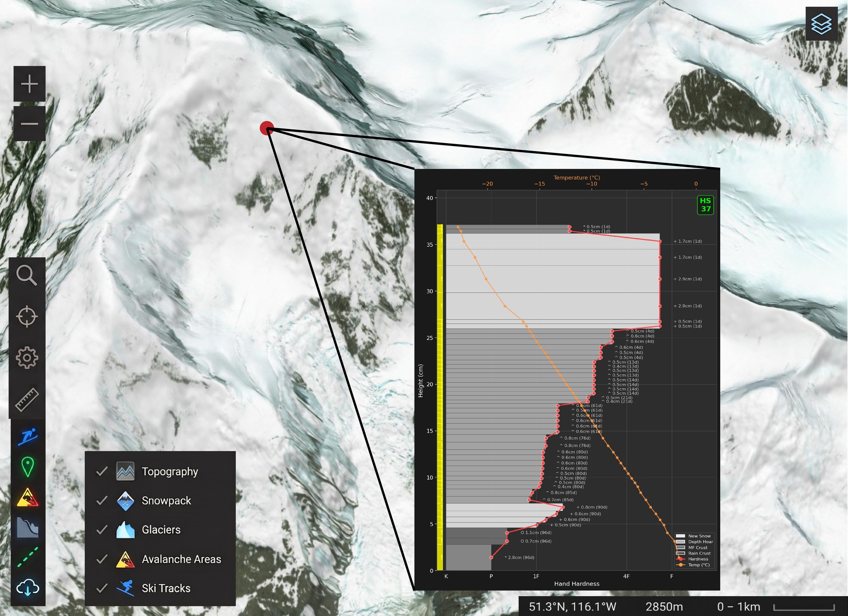Click the 2850m elevation readout
The height and width of the screenshot is (616, 848).
pos(664,607)
